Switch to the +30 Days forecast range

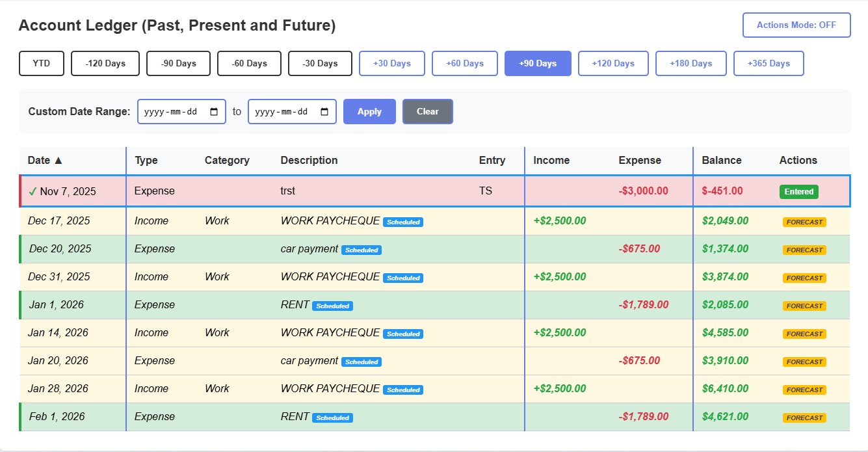pyautogui.click(x=391, y=64)
